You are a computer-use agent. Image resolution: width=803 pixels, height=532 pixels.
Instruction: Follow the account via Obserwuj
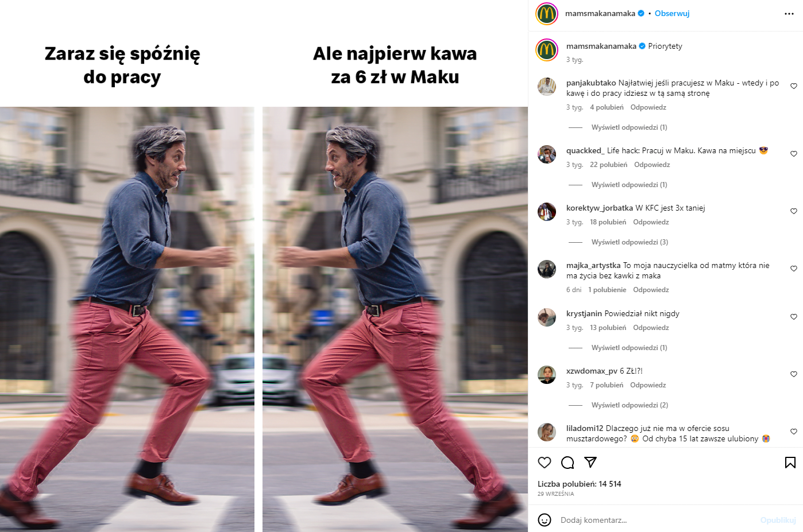click(x=672, y=13)
